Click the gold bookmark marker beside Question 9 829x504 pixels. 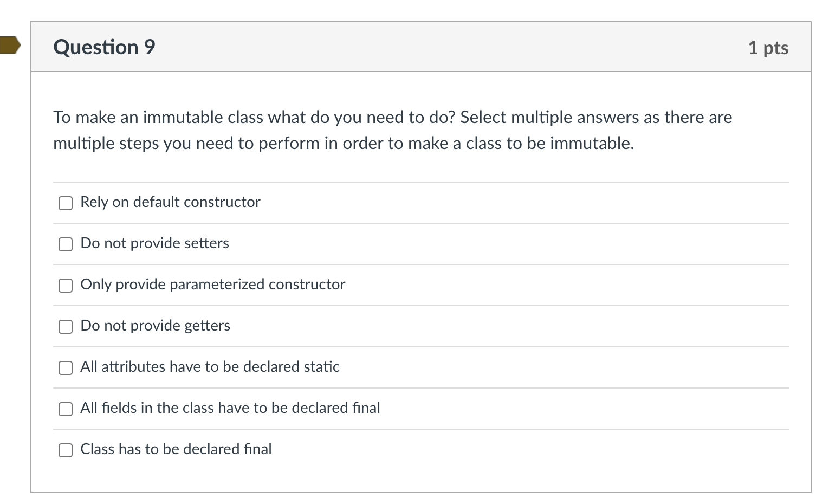click(x=10, y=46)
